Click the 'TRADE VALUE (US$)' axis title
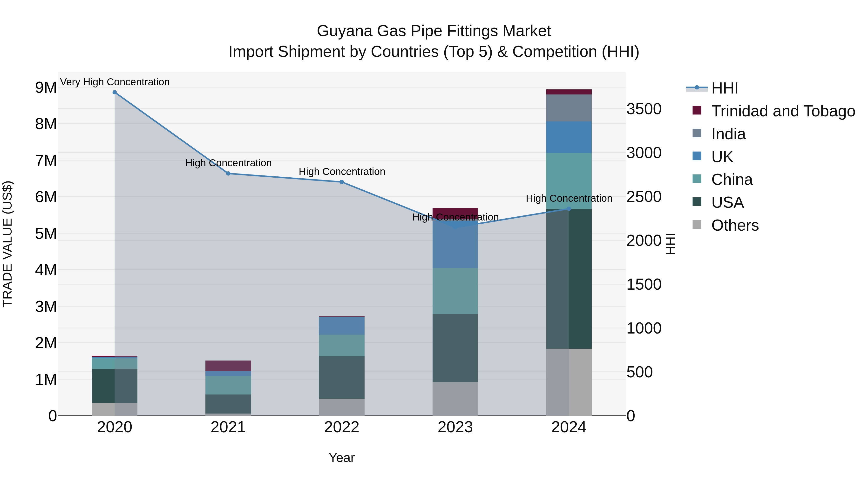 click(x=7, y=244)
